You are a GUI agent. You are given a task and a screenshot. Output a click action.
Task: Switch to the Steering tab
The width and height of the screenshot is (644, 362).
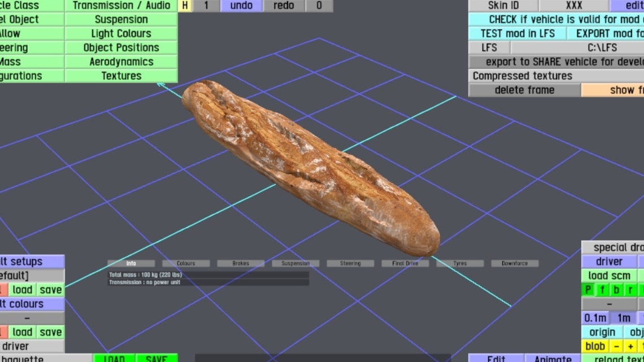click(350, 264)
